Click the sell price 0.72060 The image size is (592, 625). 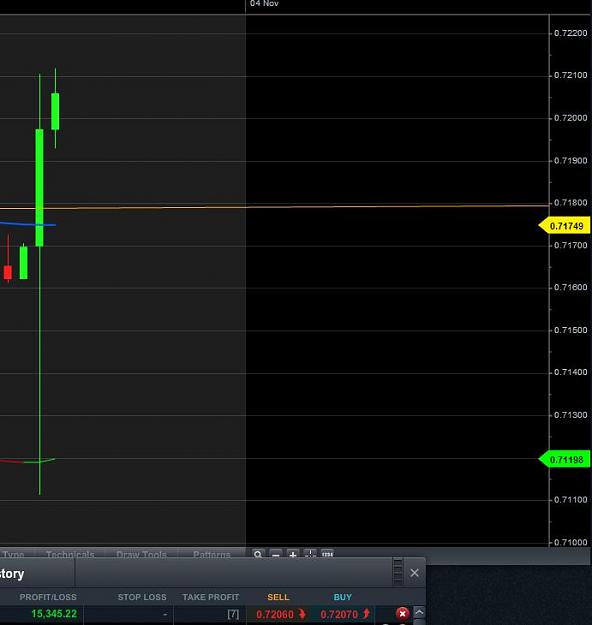tap(275, 614)
